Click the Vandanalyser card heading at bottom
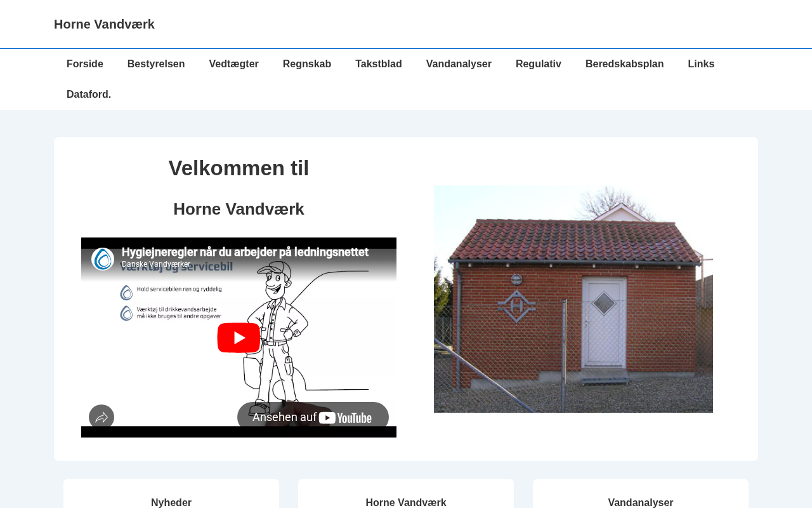Screen dimensions: 812x508 click(641, 503)
